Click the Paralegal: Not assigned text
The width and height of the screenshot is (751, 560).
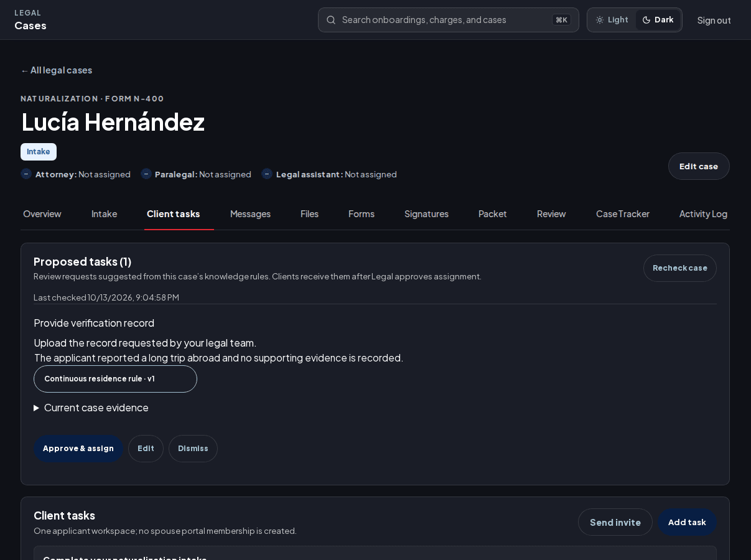point(203,174)
